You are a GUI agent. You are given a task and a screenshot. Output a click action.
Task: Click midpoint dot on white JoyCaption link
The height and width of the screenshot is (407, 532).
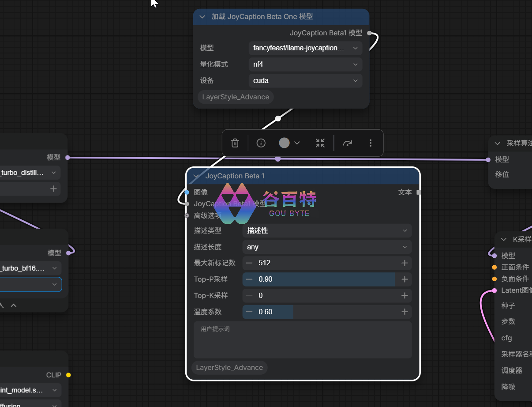tap(278, 118)
